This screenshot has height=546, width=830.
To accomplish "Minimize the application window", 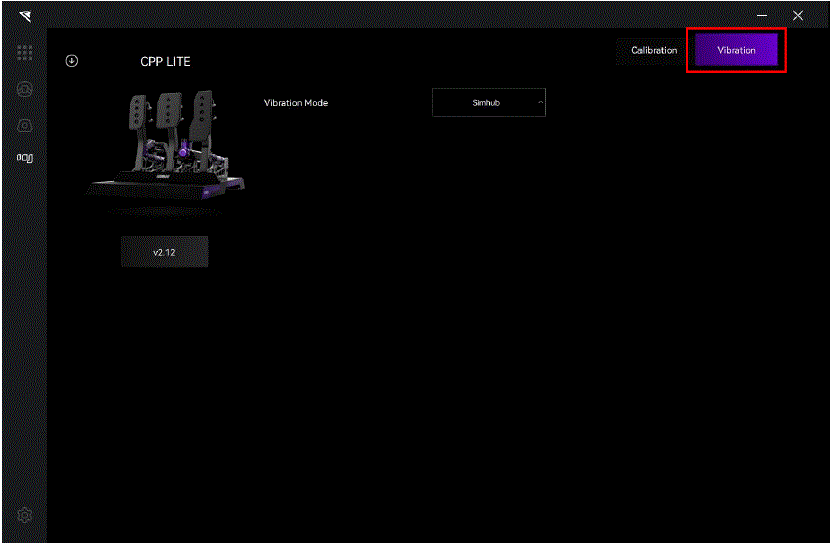I will pos(762,15).
